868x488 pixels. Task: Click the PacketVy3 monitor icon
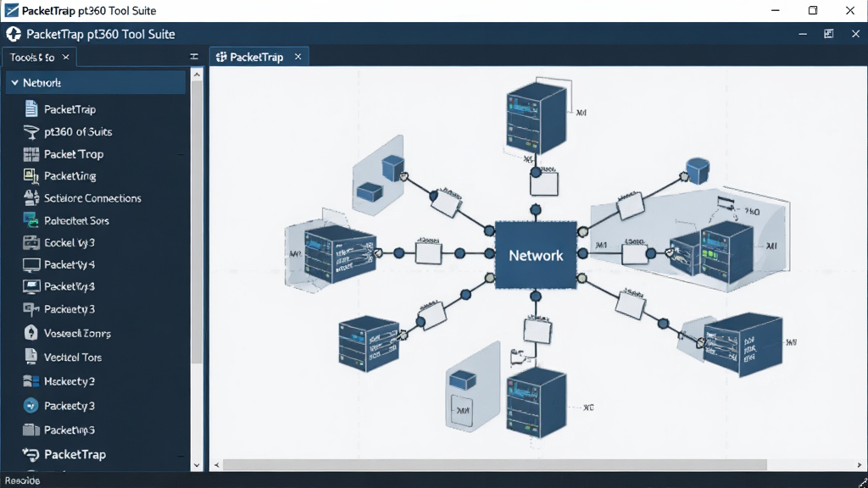pos(31,286)
